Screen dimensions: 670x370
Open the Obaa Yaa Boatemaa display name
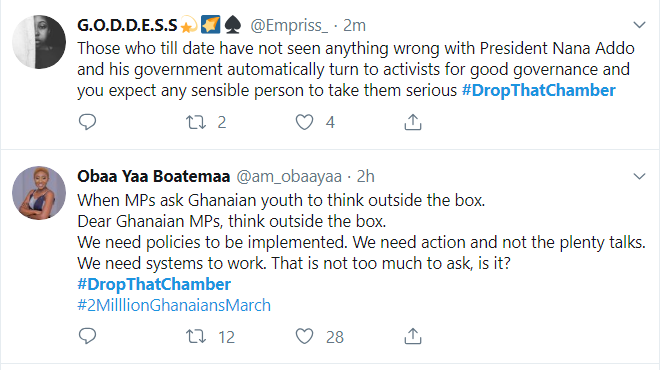153,176
